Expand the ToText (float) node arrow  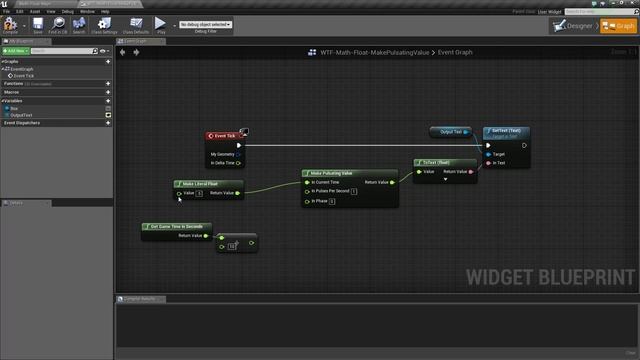(x=445, y=179)
